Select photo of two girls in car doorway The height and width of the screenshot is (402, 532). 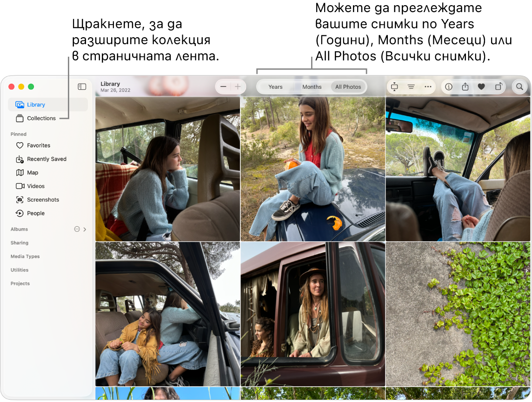pos(167,314)
